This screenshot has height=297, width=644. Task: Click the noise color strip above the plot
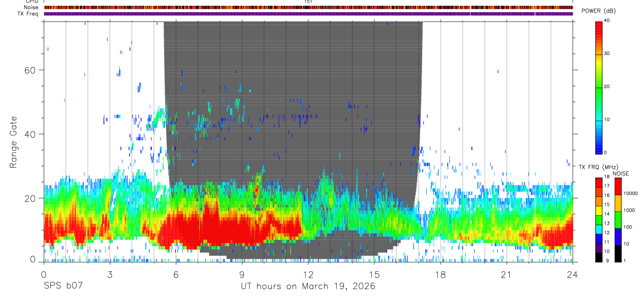[x=308, y=7]
